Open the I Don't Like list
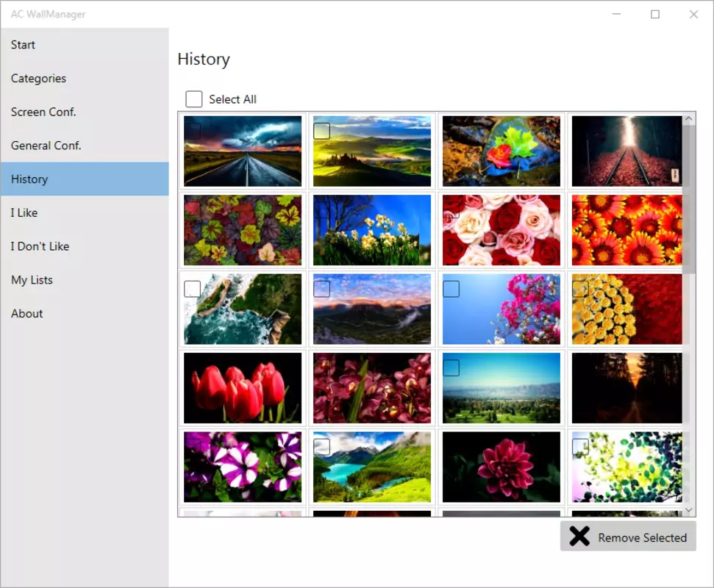This screenshot has height=588, width=714. click(85, 246)
